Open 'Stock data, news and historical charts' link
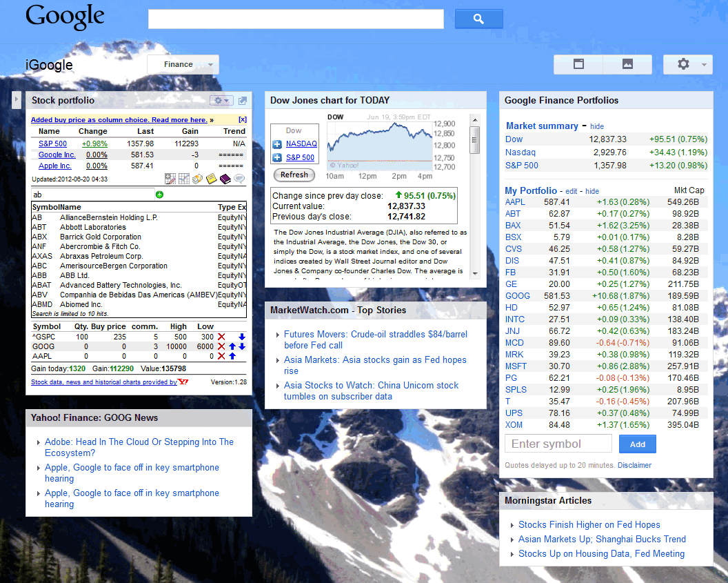728x583 pixels. click(104, 382)
